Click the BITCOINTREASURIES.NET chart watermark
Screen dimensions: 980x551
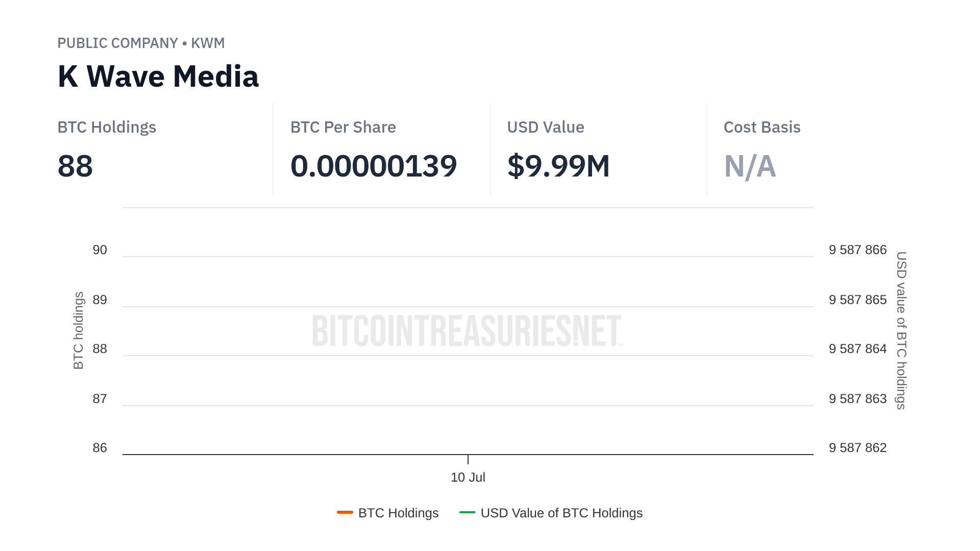pos(467,331)
